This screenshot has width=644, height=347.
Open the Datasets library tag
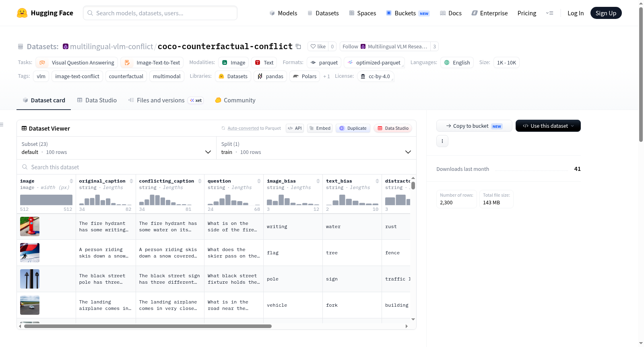233,76
